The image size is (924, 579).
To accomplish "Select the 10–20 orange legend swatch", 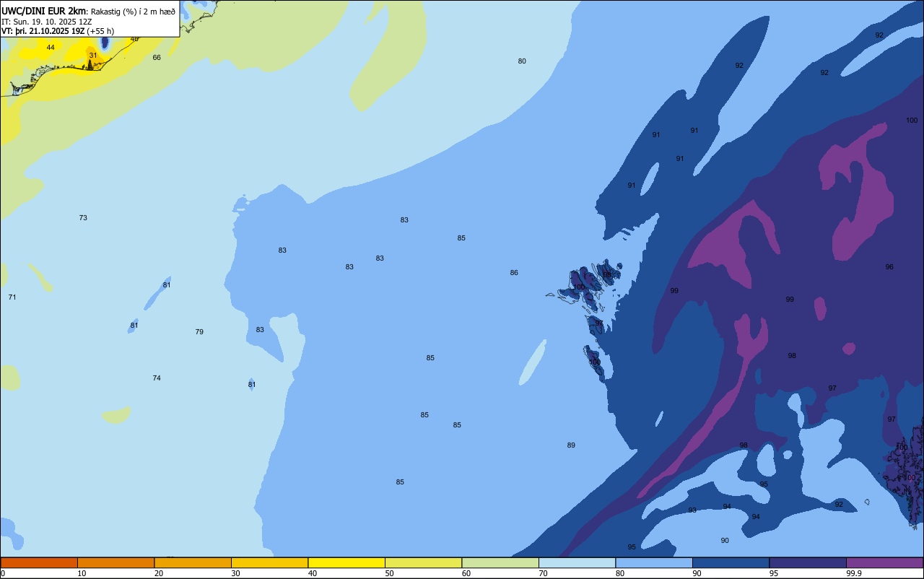I will tap(115, 562).
